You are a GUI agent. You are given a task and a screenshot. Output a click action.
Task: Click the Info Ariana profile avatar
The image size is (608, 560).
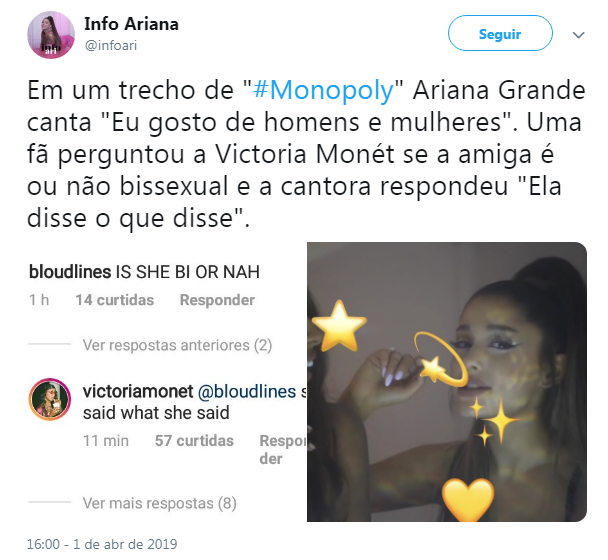[51, 35]
